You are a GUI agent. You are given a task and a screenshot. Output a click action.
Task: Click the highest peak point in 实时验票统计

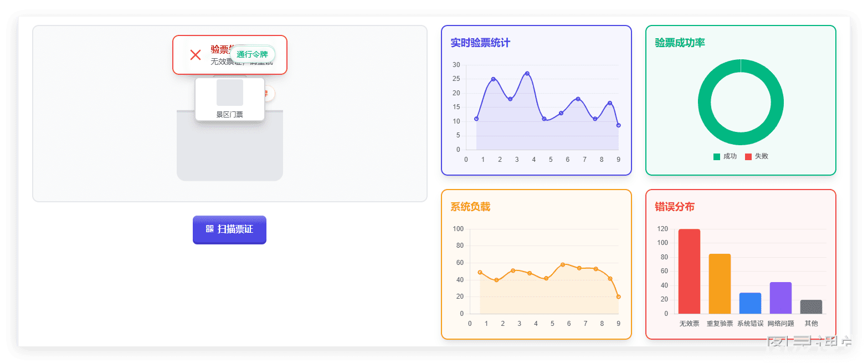[527, 73]
